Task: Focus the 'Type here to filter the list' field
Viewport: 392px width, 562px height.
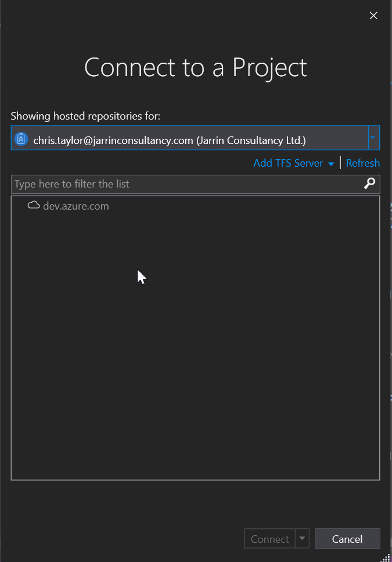Action: (186, 184)
